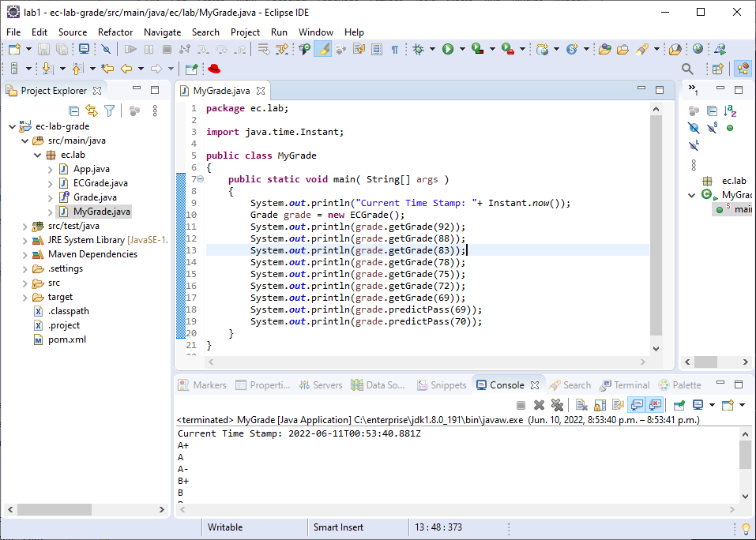Click Remove All Terminated Launches in Console
The image size is (756, 540).
point(558,406)
